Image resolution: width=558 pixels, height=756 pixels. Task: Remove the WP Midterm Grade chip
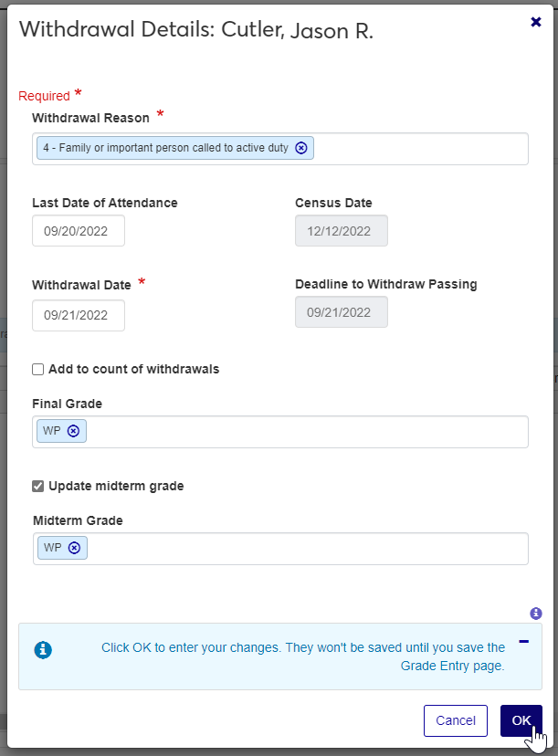74,548
